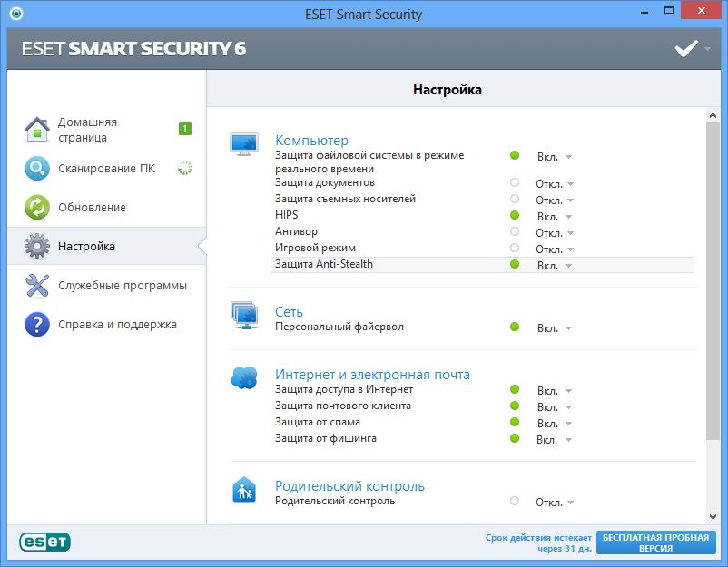Click the green notification badge with 1
Viewport: 728px width, 567px height.
[x=185, y=129]
